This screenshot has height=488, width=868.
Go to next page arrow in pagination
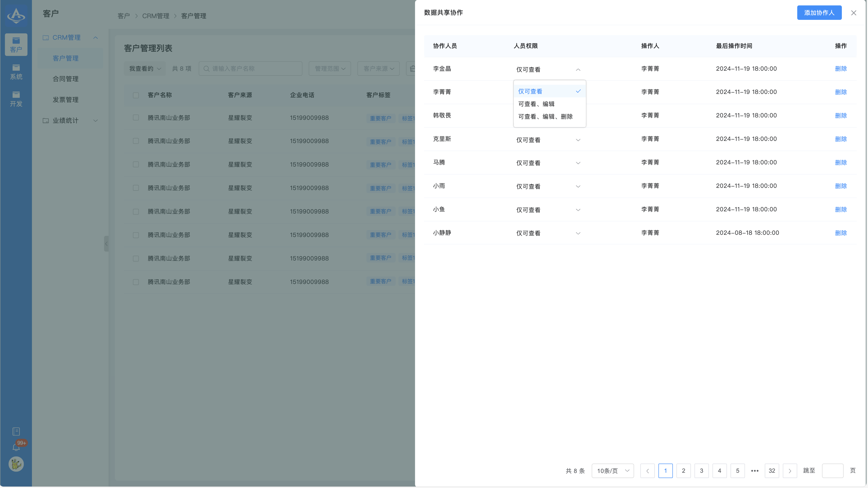(789, 471)
